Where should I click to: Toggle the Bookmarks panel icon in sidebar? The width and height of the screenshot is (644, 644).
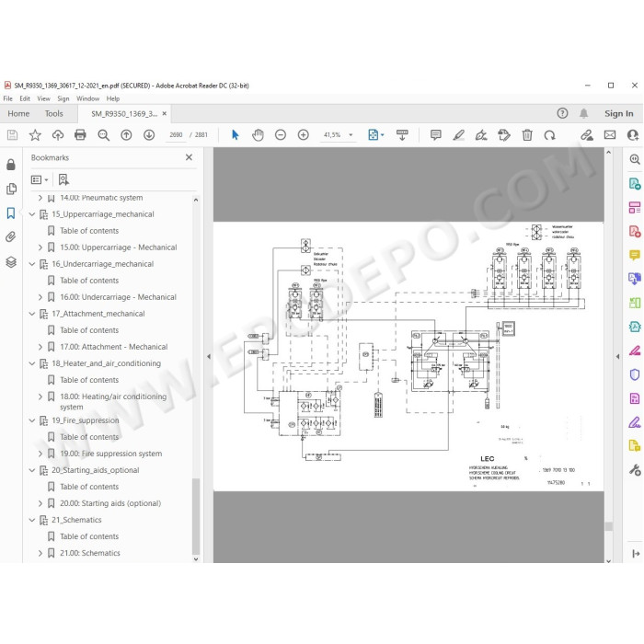tap(11, 213)
